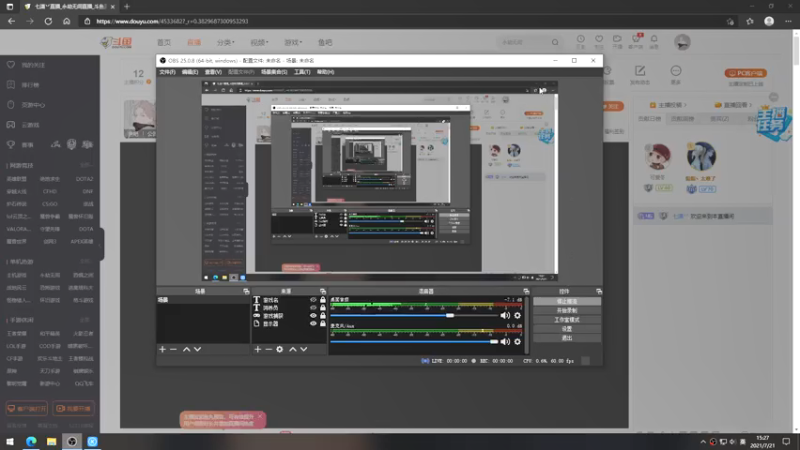The width and height of the screenshot is (800, 450).
Task: Open the OBS 查看(V) menu
Action: [213, 72]
